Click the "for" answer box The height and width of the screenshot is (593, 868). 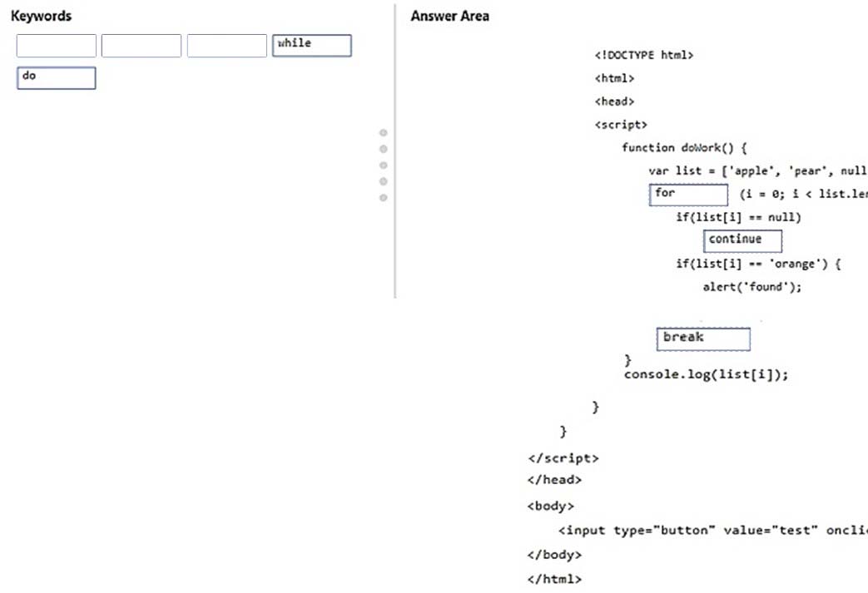[x=688, y=195]
